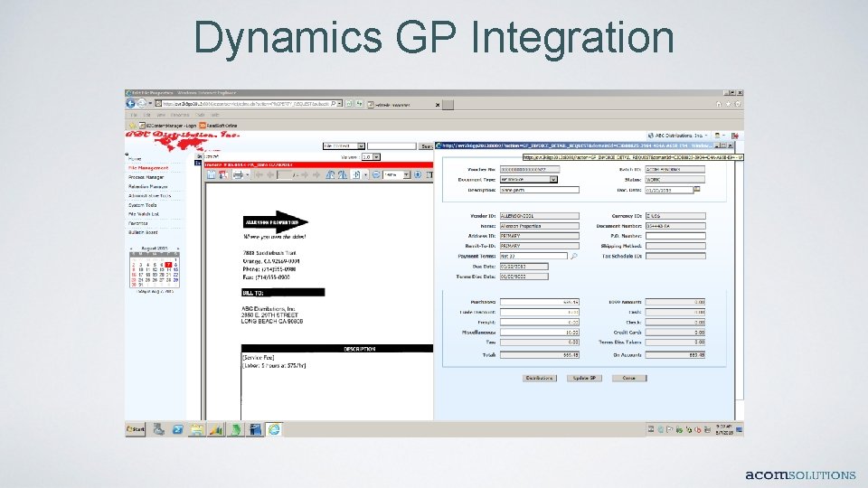The image size is (868, 488).
Task: Click the fit page icon in viewer toolbar
Action: (356, 174)
